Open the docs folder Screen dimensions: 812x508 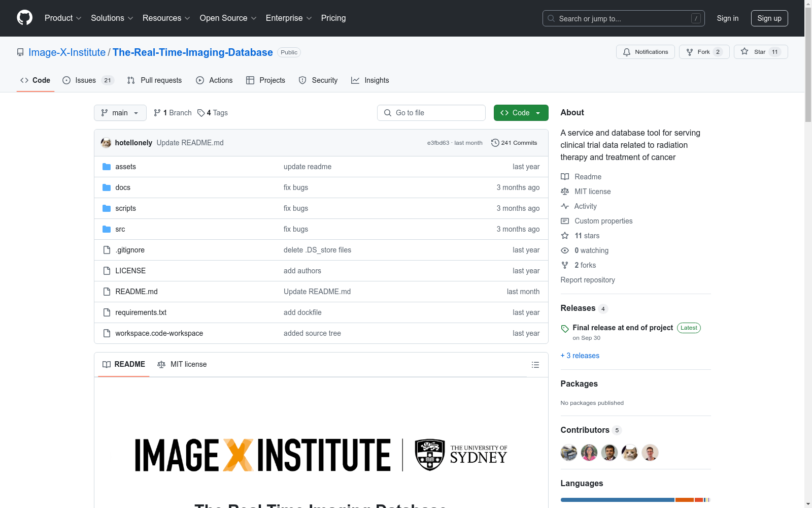(123, 187)
